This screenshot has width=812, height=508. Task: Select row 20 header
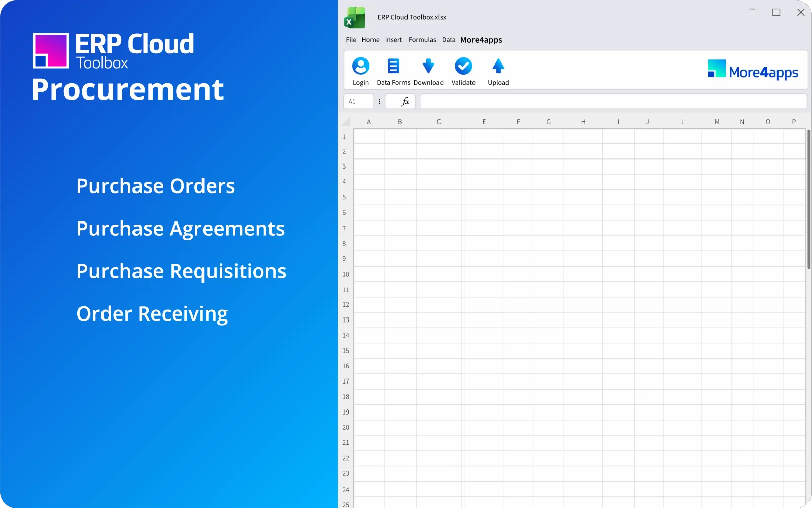pyautogui.click(x=346, y=427)
